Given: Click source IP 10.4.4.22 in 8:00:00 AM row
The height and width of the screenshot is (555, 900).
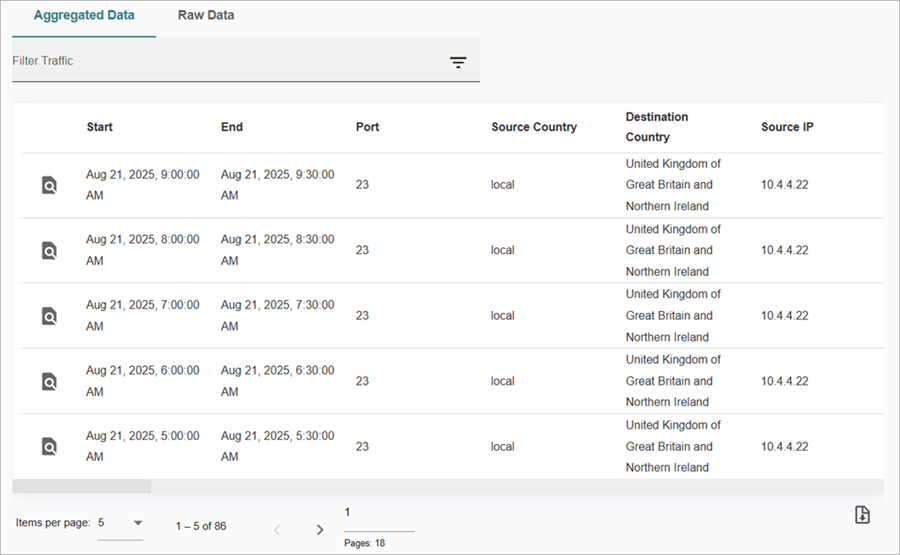Looking at the screenshot, I should point(785,250).
